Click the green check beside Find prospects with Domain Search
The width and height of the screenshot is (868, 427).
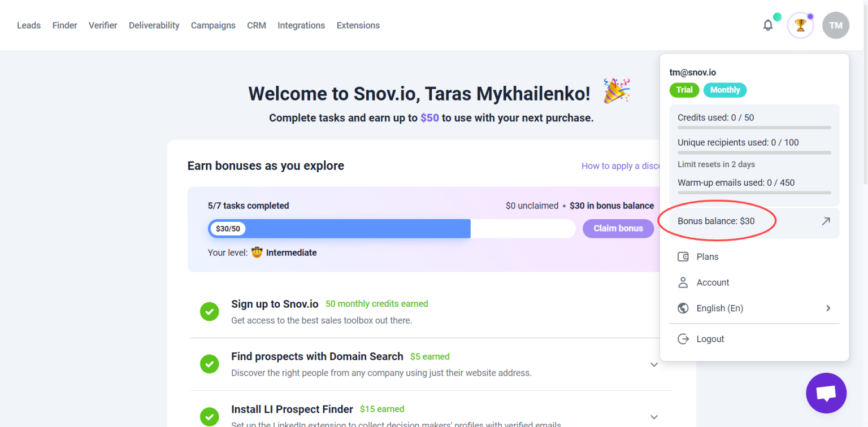210,364
